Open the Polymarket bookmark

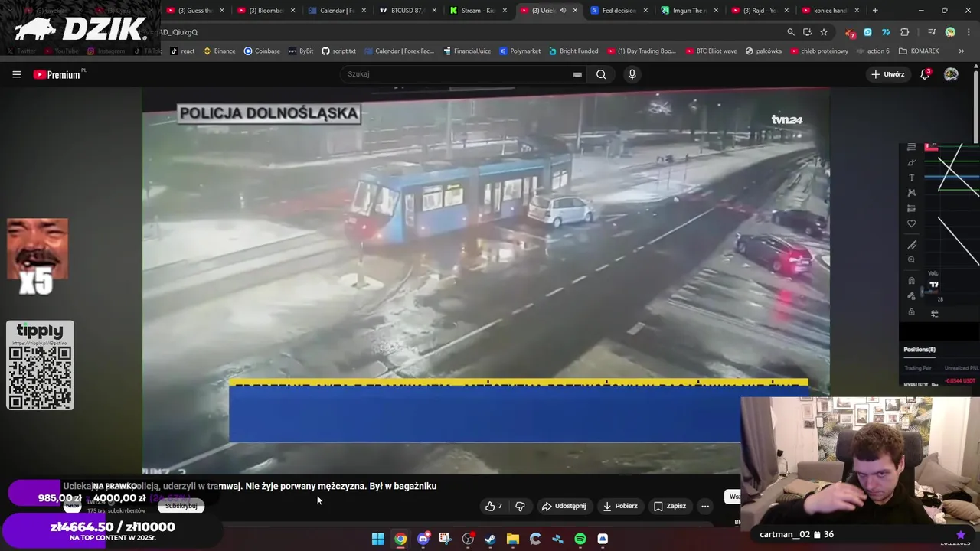point(519,51)
